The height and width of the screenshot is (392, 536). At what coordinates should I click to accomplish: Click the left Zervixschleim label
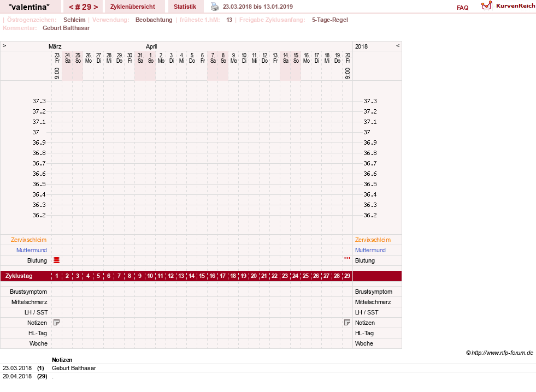click(29, 240)
